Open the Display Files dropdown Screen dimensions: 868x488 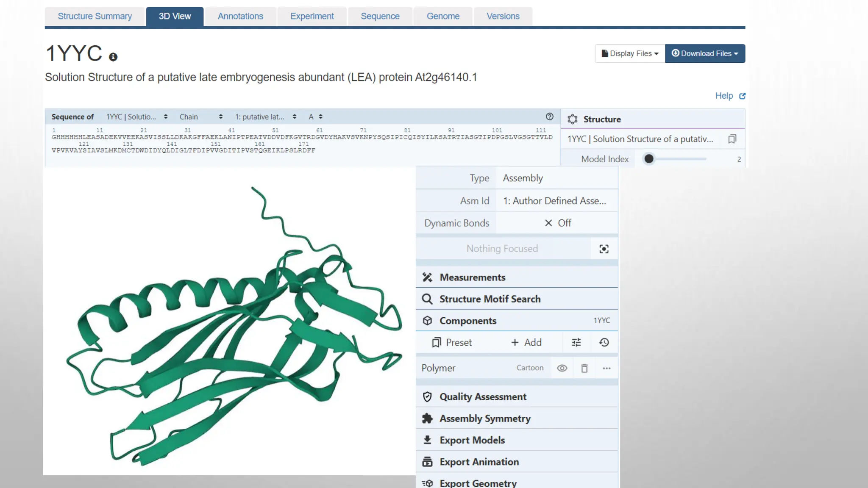click(x=630, y=53)
